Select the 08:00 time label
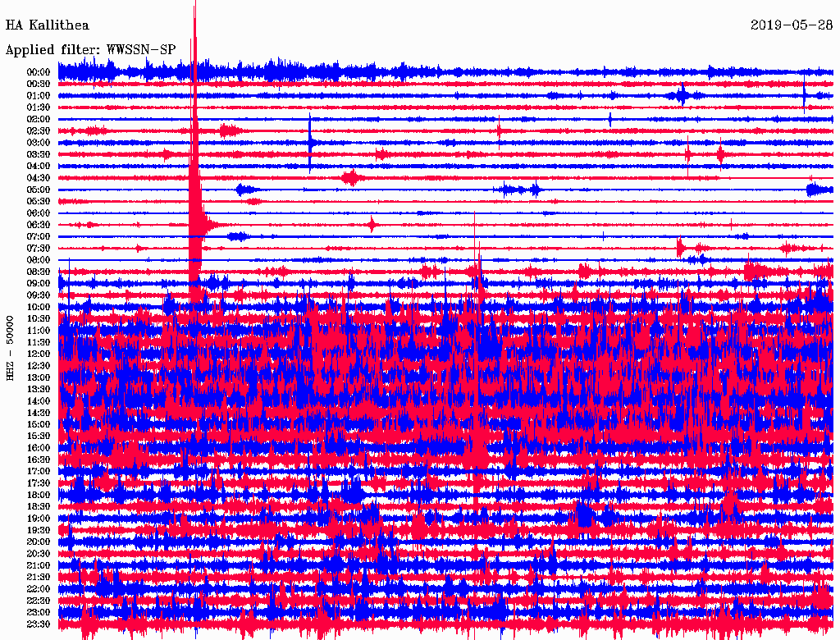The height and width of the screenshot is (640, 840). click(x=39, y=260)
